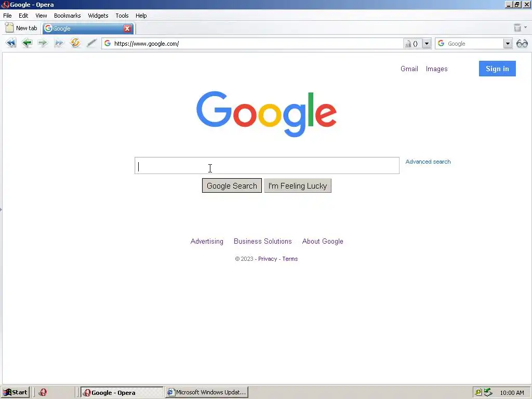Image resolution: width=532 pixels, height=399 pixels.
Task: Open the About Google link
Action: 323,241
